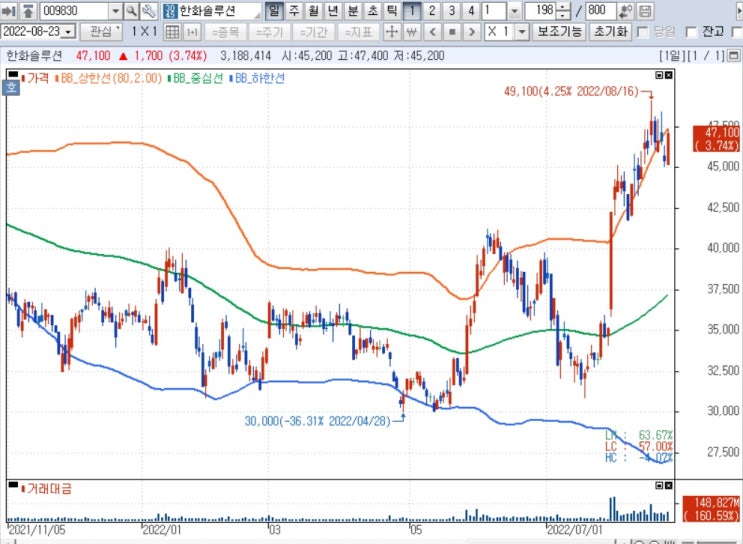Close the 거래대금 volume panel

pyautogui.click(x=668, y=486)
